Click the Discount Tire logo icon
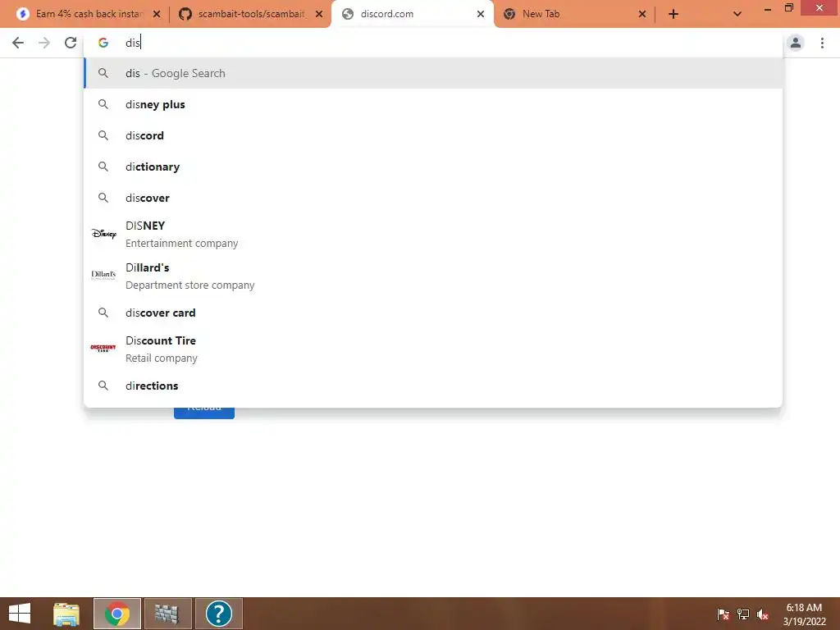 pos(103,348)
